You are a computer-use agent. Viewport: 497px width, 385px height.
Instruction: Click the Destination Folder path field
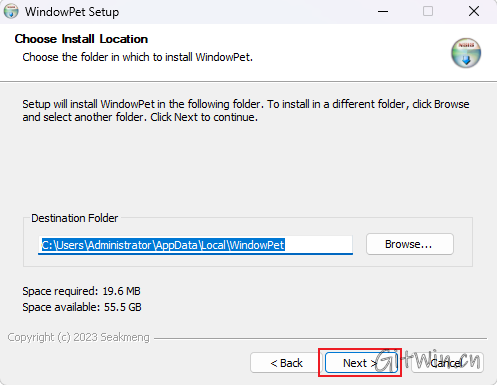pos(195,245)
